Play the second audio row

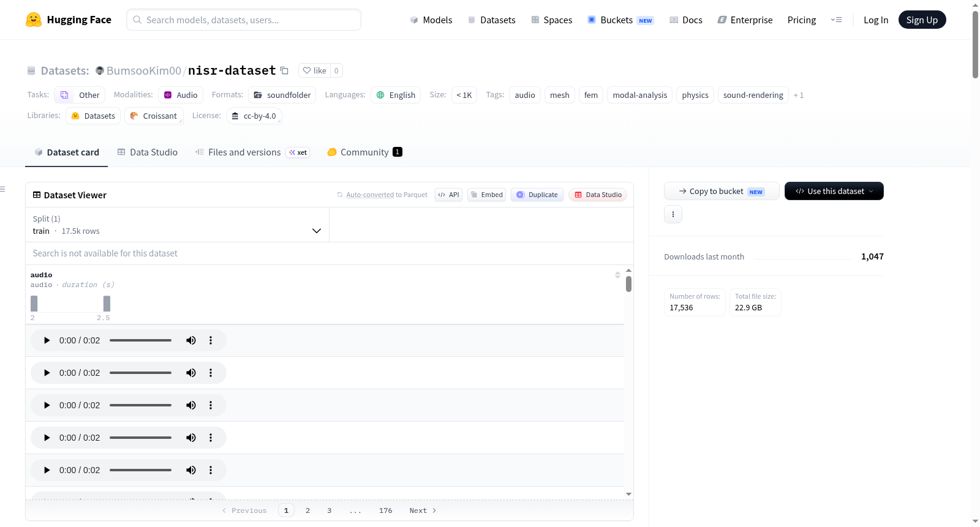pyautogui.click(x=47, y=373)
